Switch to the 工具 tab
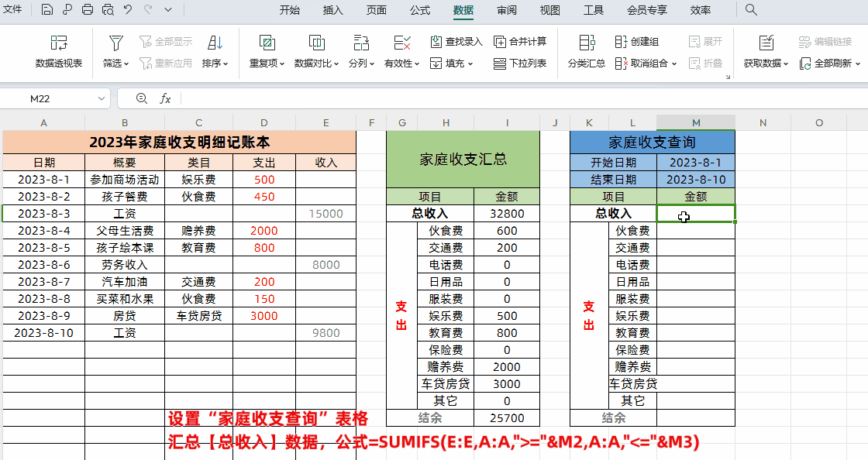Screen dimensions: 868x460 pyautogui.click(x=594, y=10)
